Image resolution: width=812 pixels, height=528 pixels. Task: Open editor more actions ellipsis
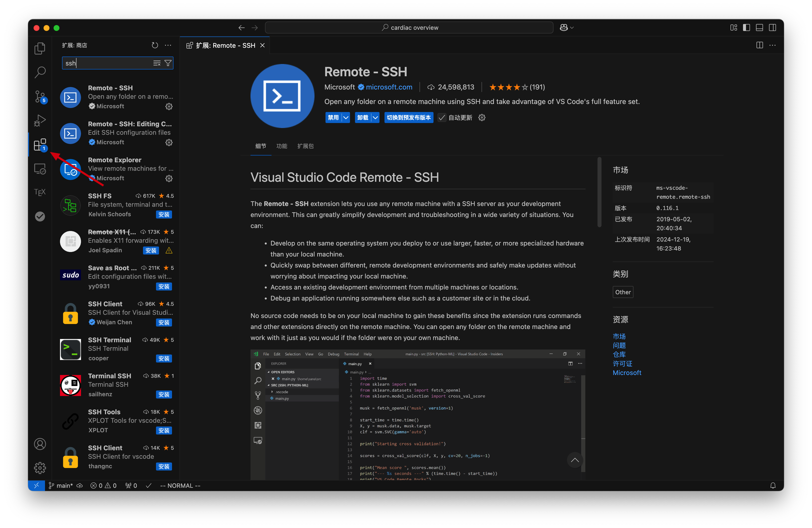(772, 45)
